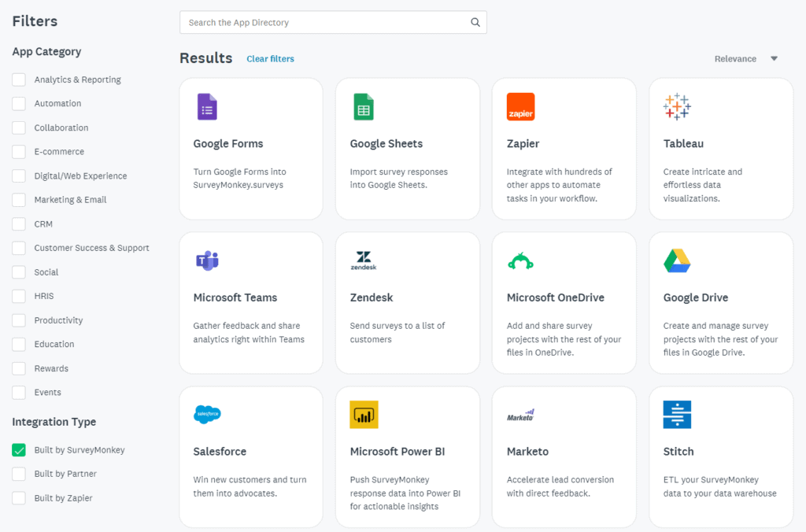806x532 pixels.
Task: Open the Google Drive title link
Action: coord(696,297)
